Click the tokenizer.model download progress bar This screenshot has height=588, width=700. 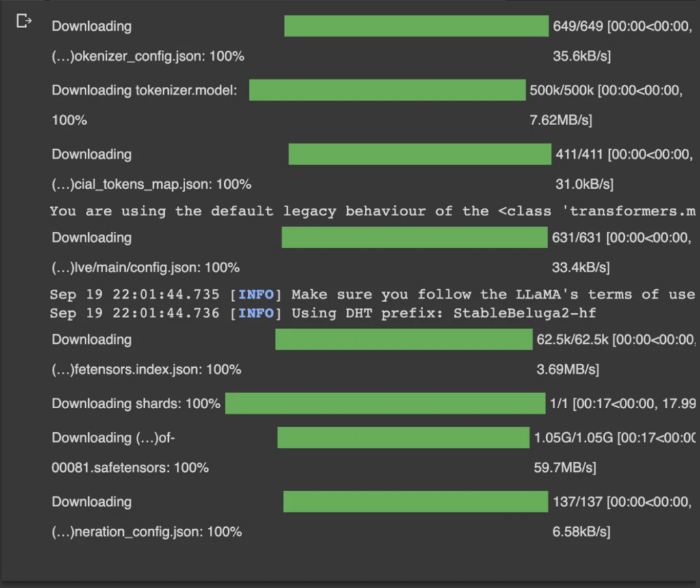(387, 90)
